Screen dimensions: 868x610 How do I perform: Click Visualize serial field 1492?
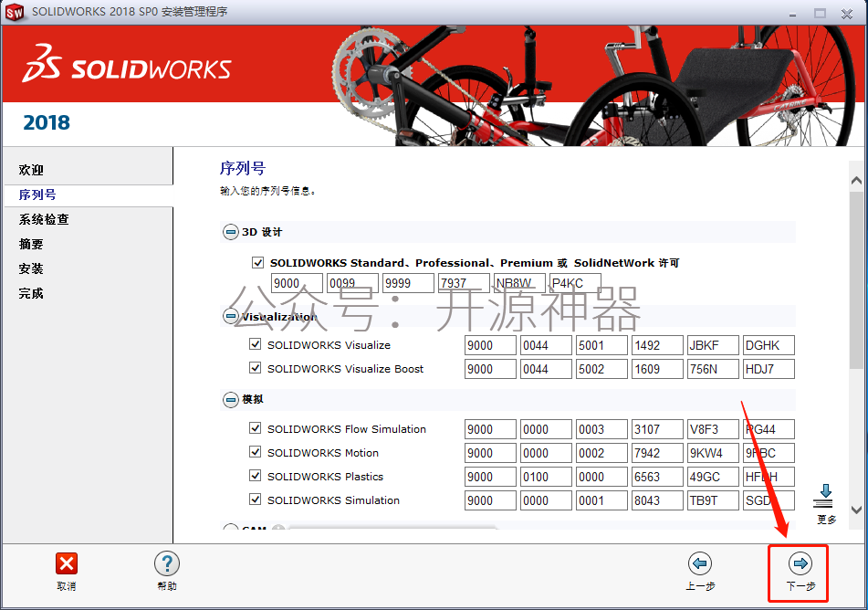pos(658,345)
